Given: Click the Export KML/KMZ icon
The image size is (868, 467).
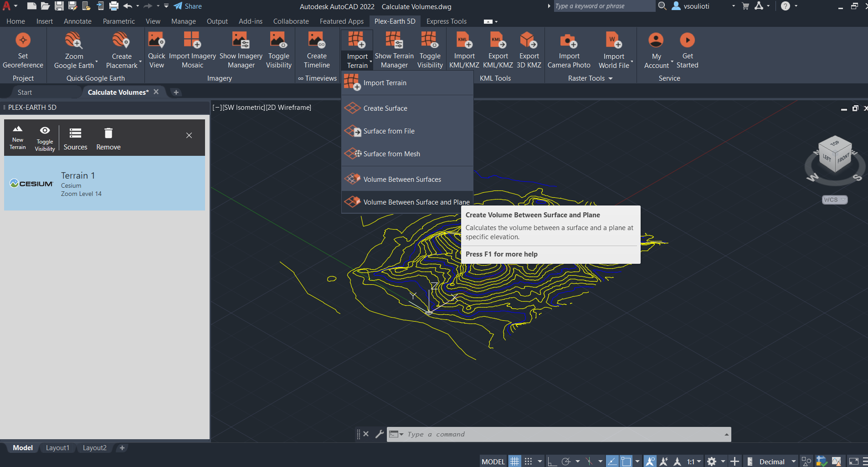Looking at the screenshot, I should coord(498,40).
